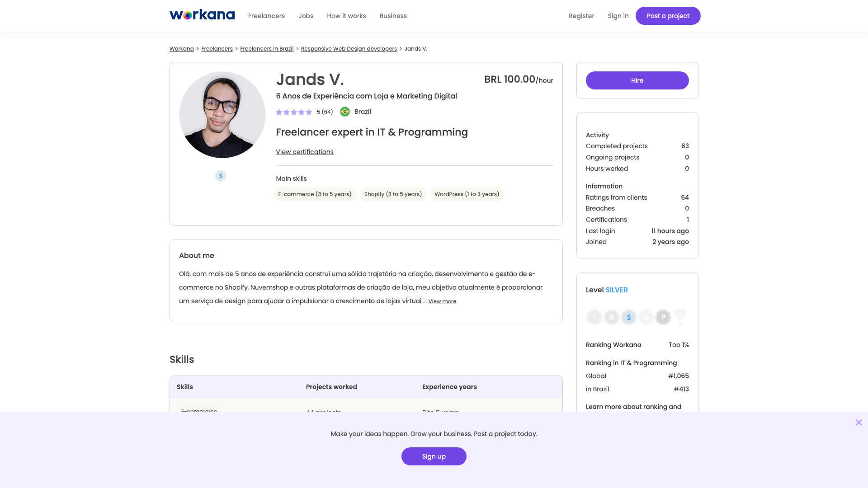The height and width of the screenshot is (488, 868).
Task: Click the Platinum level badge
Action: (x=663, y=317)
